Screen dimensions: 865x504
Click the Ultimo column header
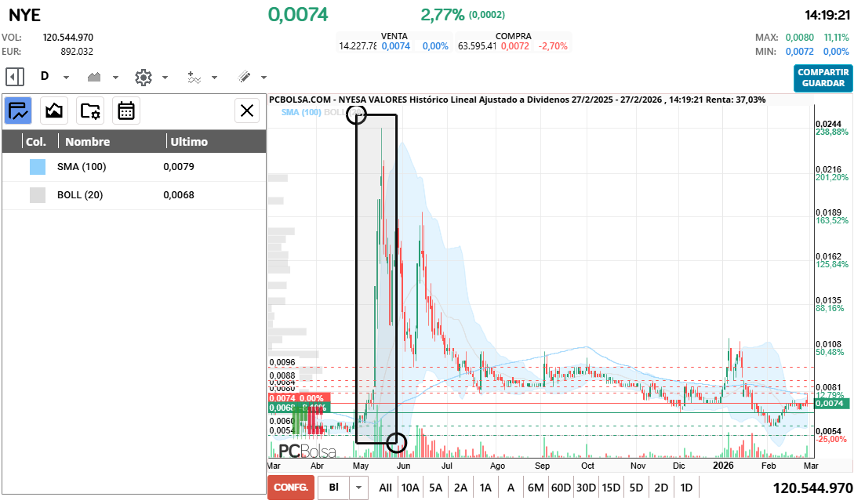[x=189, y=142]
